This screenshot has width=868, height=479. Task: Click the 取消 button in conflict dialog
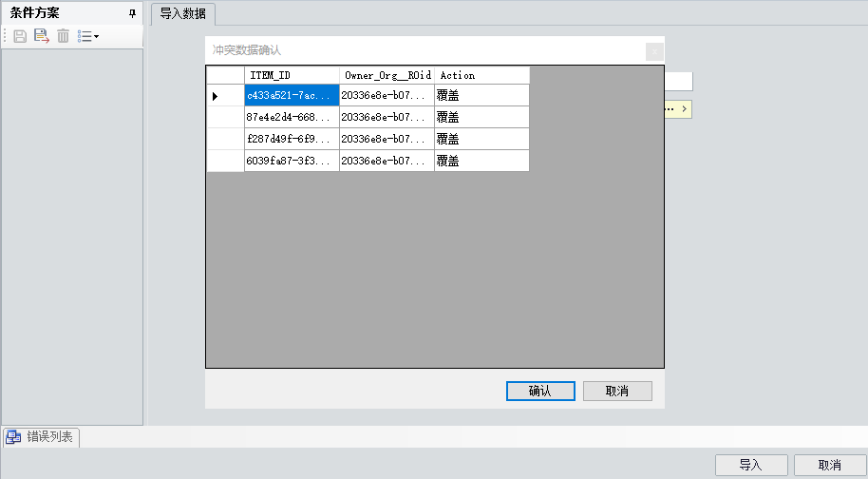click(617, 391)
